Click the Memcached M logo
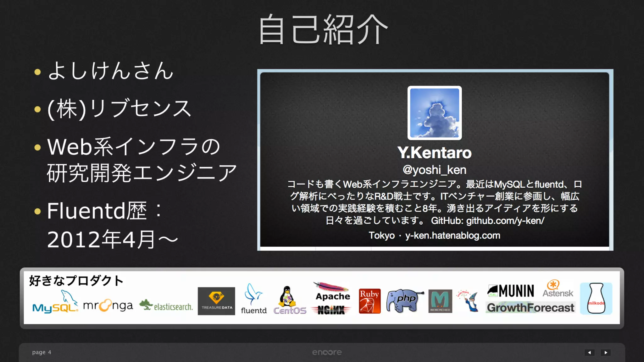 click(x=440, y=301)
